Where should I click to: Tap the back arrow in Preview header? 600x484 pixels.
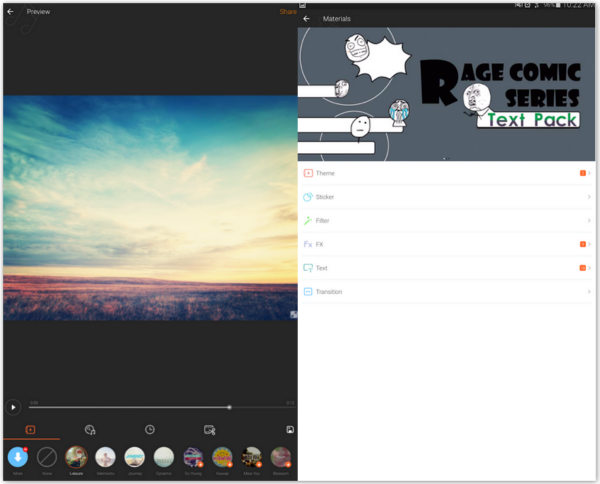10,12
